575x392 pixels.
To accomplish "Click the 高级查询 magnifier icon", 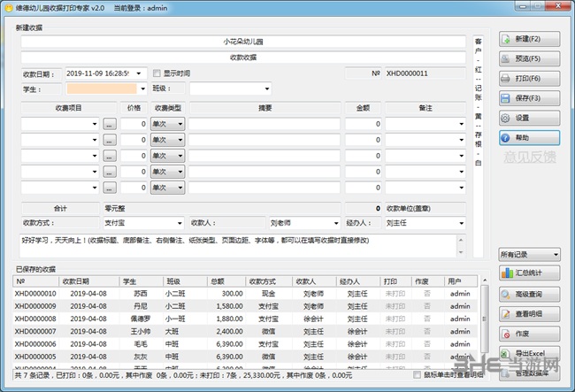I will (506, 294).
